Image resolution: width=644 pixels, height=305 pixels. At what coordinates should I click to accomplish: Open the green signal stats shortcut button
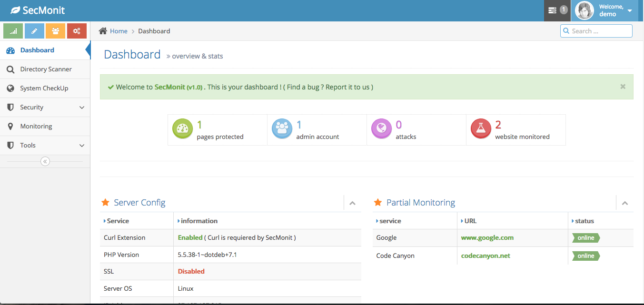point(13,31)
